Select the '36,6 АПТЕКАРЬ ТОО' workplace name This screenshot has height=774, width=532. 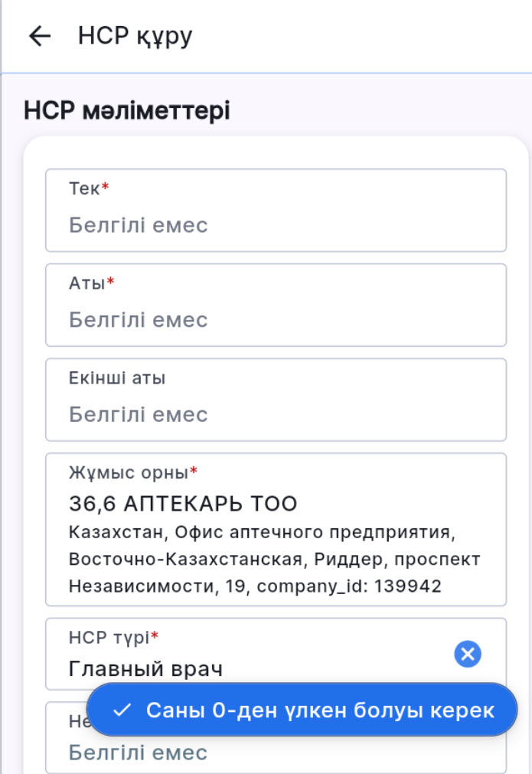point(183,504)
